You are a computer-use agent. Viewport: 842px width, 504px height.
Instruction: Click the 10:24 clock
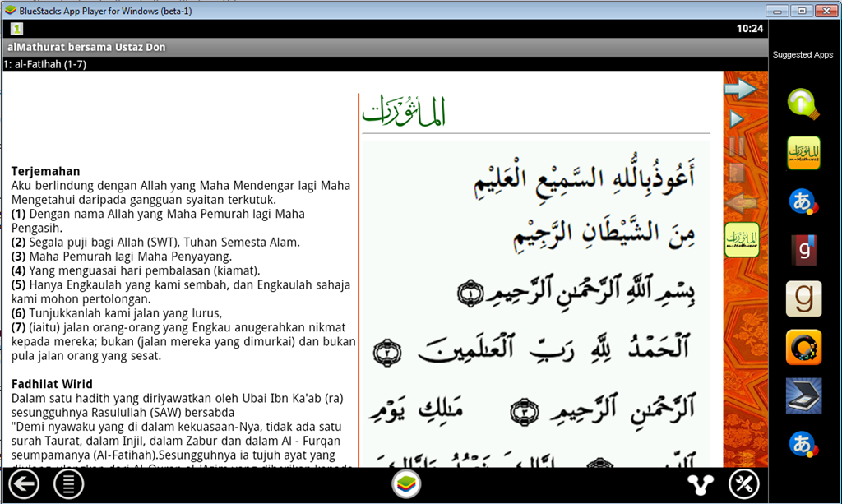tap(750, 29)
